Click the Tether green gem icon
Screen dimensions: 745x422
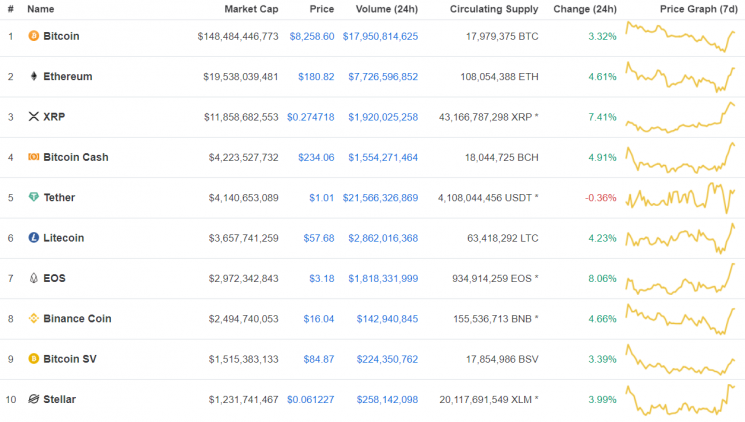33,197
